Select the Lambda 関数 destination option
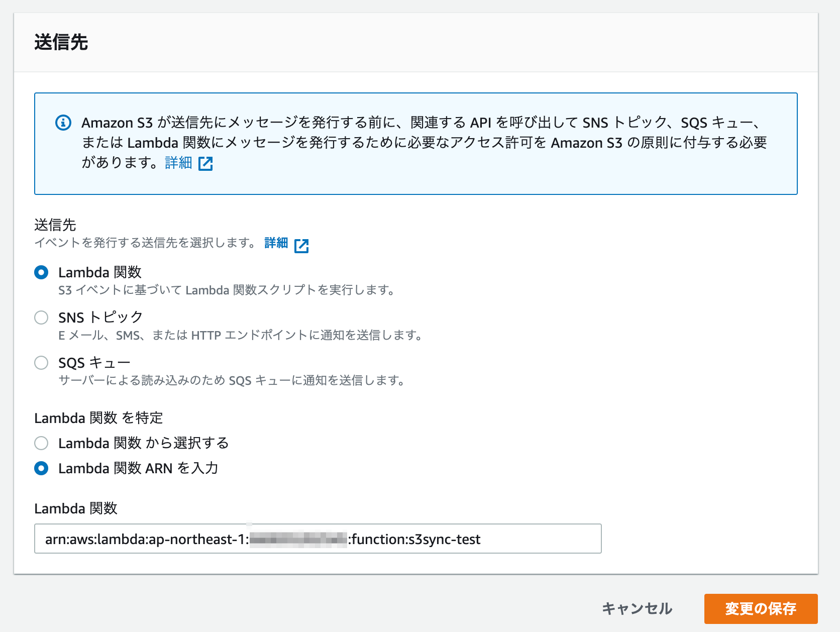 coord(41,272)
